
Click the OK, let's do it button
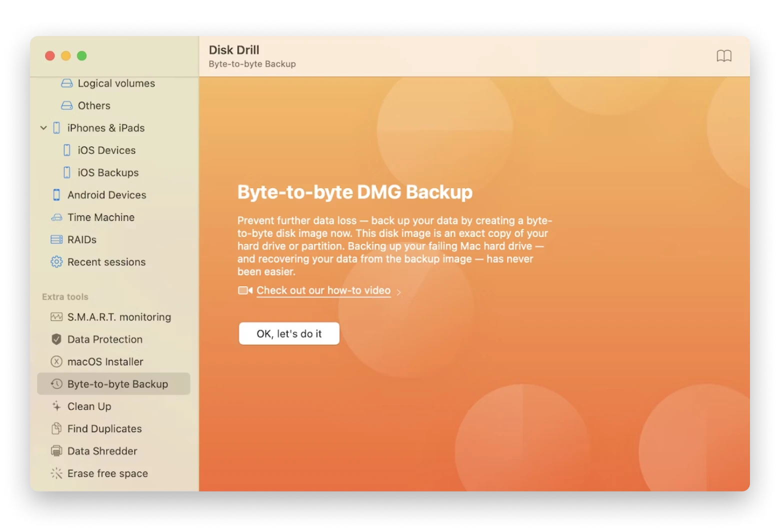(289, 333)
